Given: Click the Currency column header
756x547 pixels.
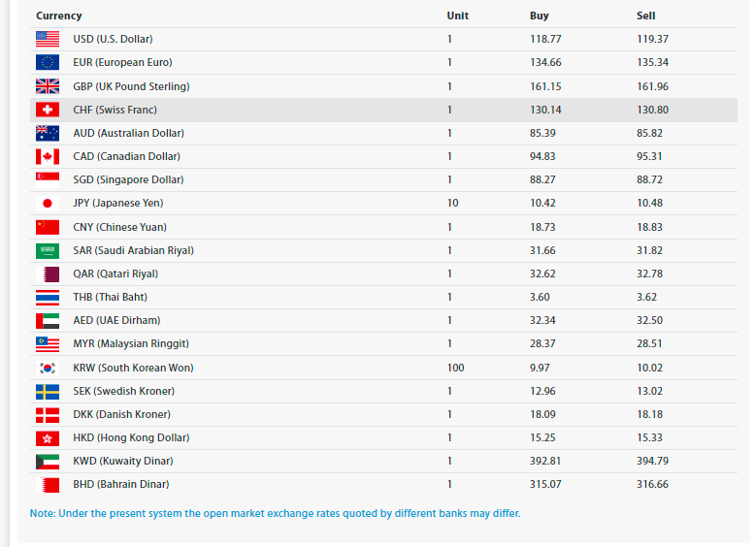Looking at the screenshot, I should (59, 16).
